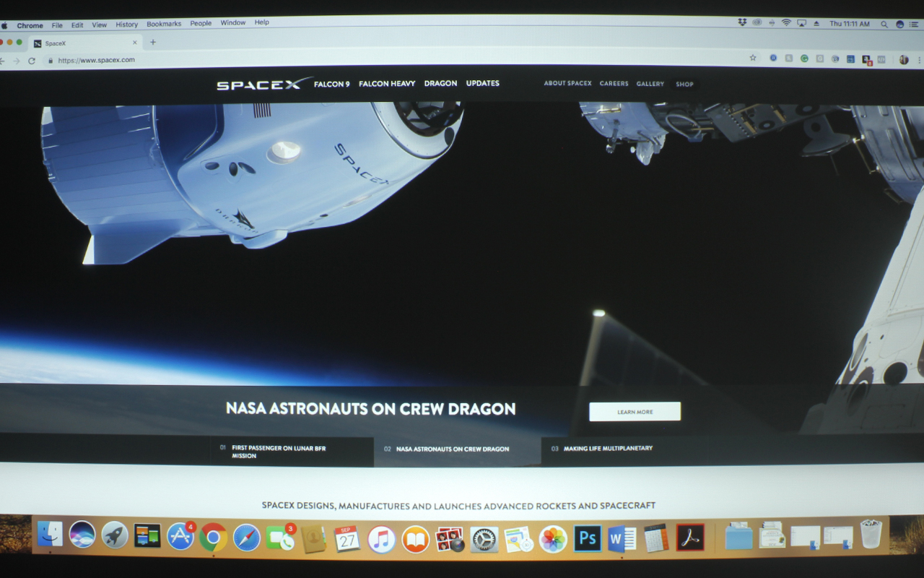This screenshot has width=924, height=578.
Task: Open Notification Center list icon
Action: pos(915,24)
